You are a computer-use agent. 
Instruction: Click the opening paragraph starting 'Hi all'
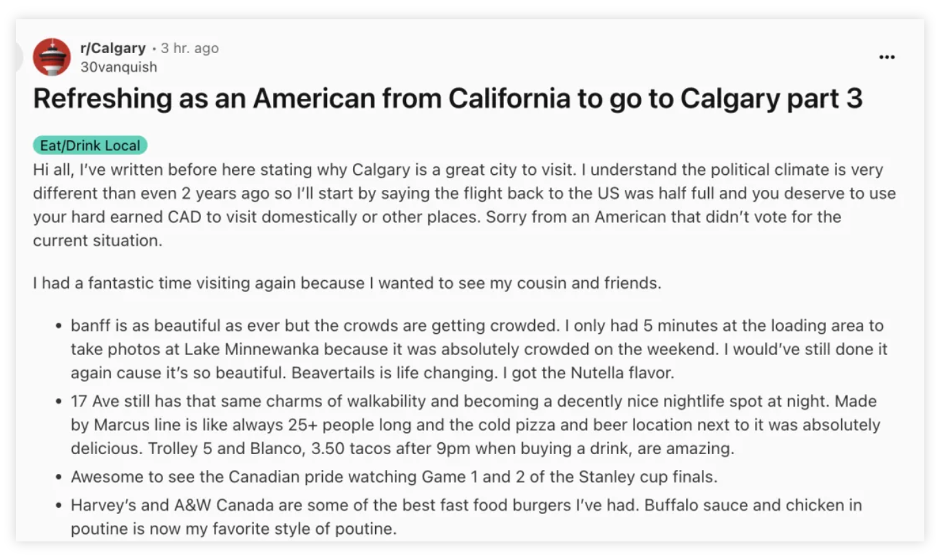coord(465,205)
